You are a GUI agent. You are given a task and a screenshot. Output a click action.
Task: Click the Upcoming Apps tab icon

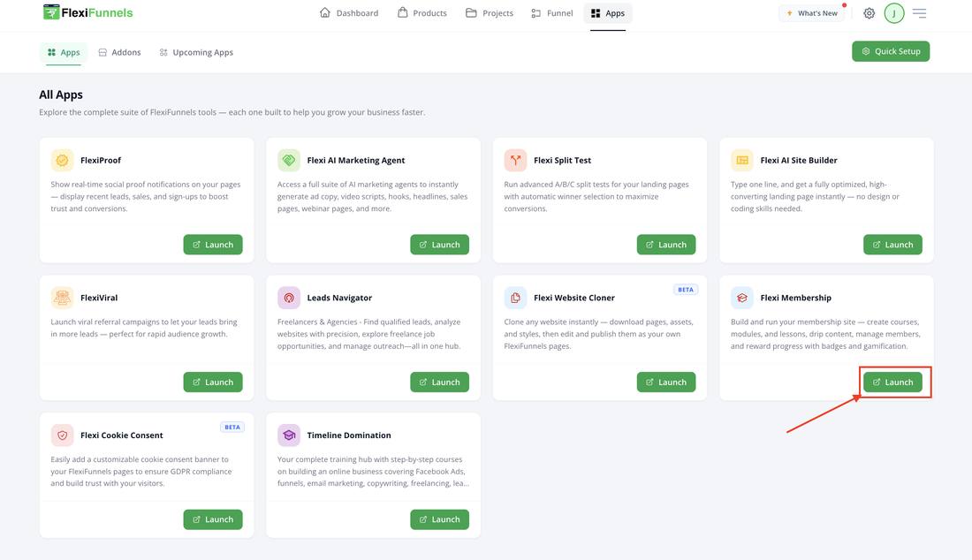pyautogui.click(x=163, y=53)
